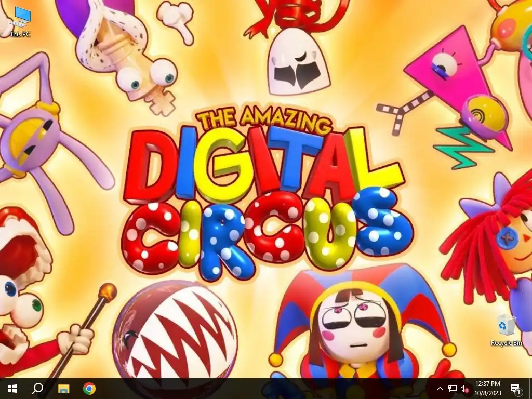Open the clock showing 12:37 PM
Viewport: 532px width, 399px height.
pyautogui.click(x=487, y=389)
